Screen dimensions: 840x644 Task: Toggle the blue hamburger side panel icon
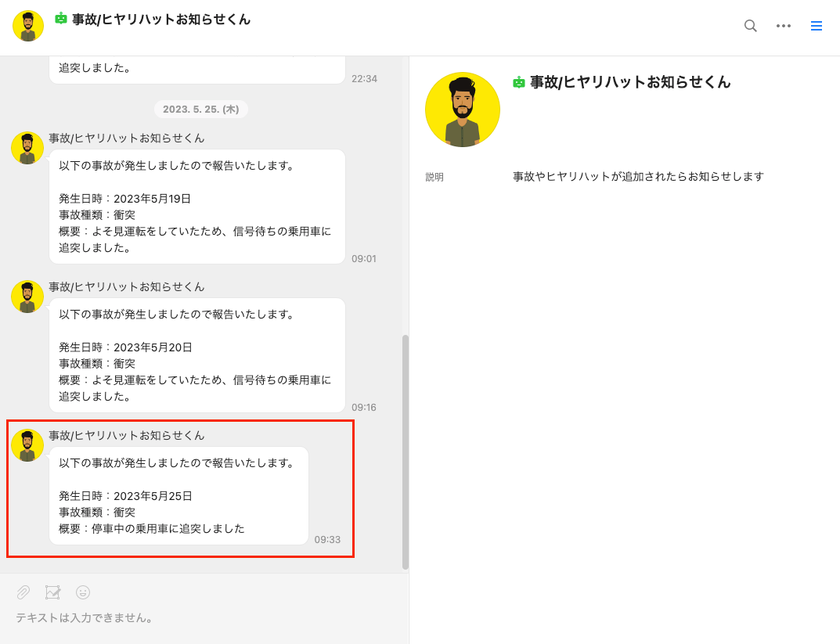point(816,26)
